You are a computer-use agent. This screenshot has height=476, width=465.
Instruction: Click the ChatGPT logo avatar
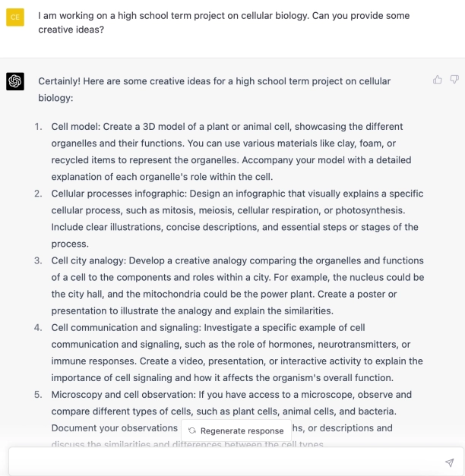[x=15, y=81]
